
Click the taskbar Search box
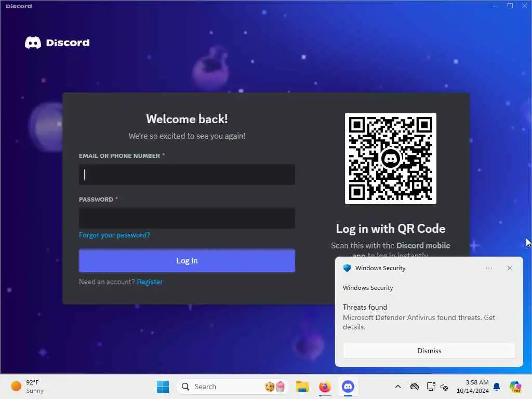tap(232, 387)
